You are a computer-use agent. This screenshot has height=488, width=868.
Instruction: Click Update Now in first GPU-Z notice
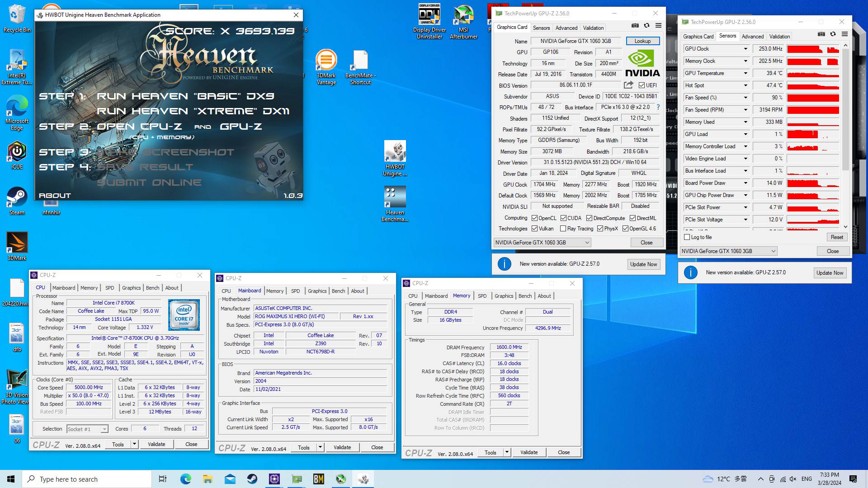click(x=643, y=264)
